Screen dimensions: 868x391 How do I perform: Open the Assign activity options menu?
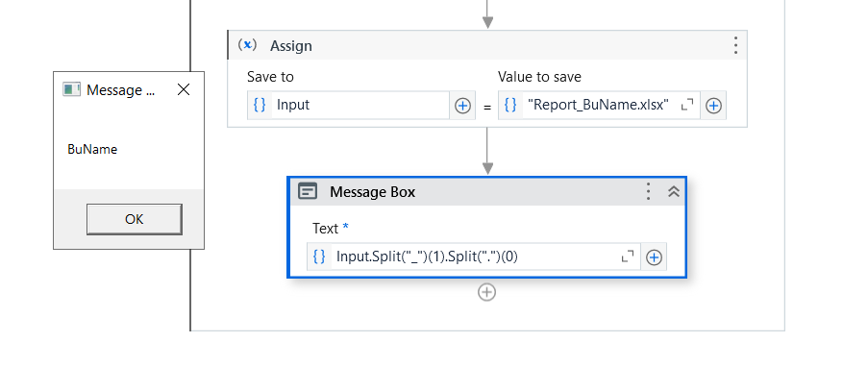[735, 45]
